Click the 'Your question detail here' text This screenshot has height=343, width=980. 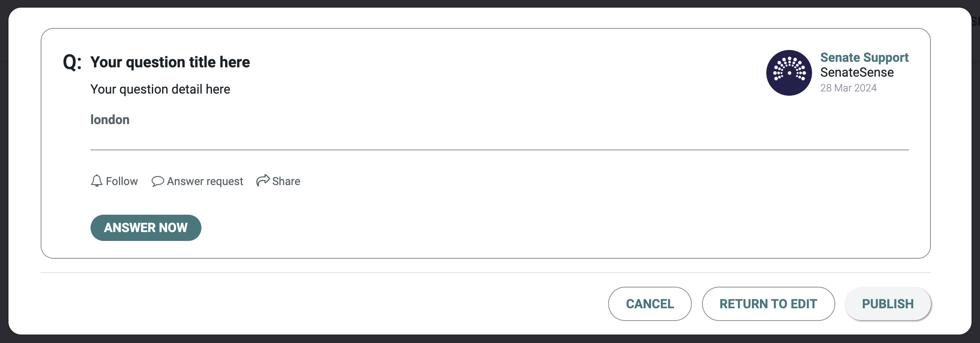tap(160, 89)
